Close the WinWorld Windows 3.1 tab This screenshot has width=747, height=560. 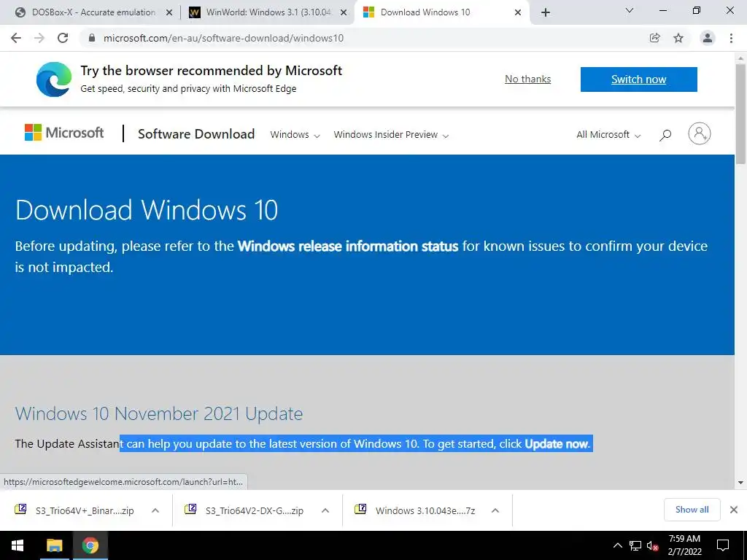(343, 12)
